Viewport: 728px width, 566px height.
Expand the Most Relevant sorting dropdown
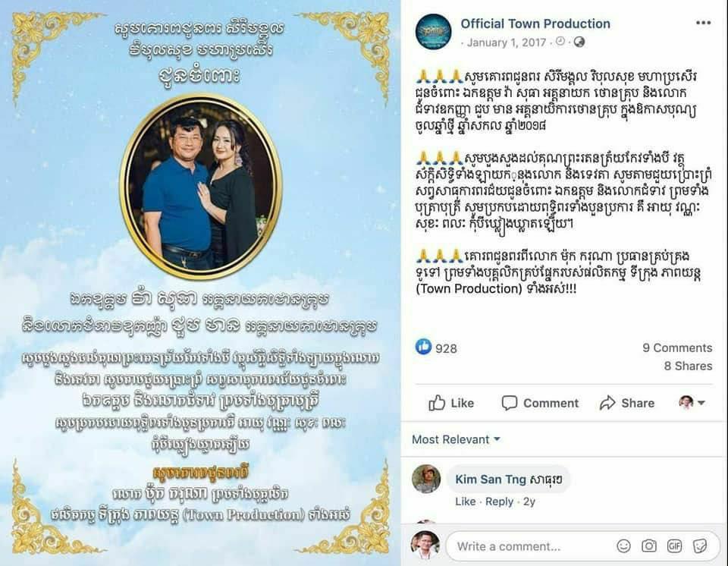pyautogui.click(x=456, y=439)
